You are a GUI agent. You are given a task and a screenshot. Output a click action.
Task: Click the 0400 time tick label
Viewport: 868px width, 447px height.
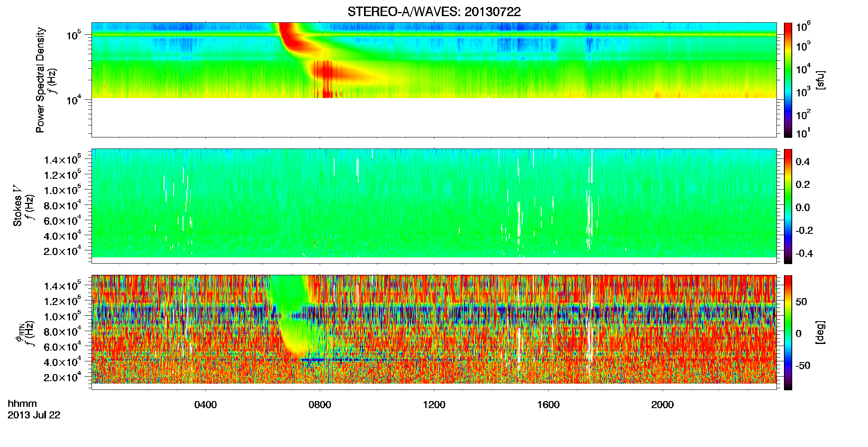tap(205, 405)
